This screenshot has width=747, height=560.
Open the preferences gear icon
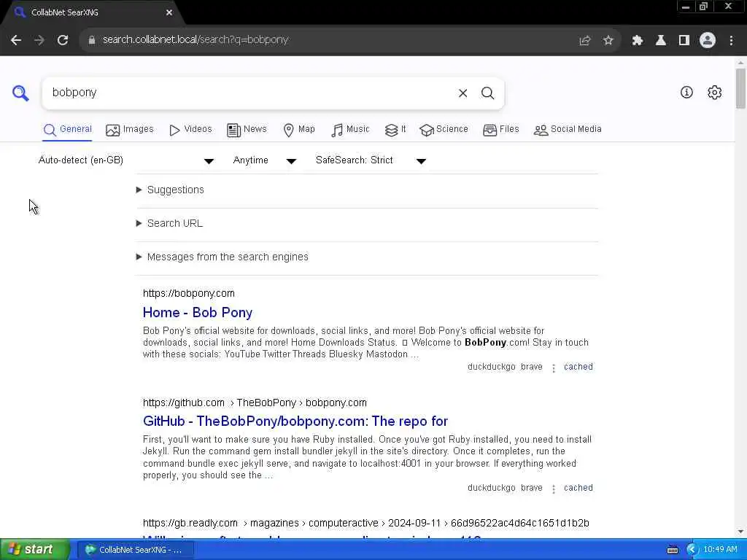715,93
